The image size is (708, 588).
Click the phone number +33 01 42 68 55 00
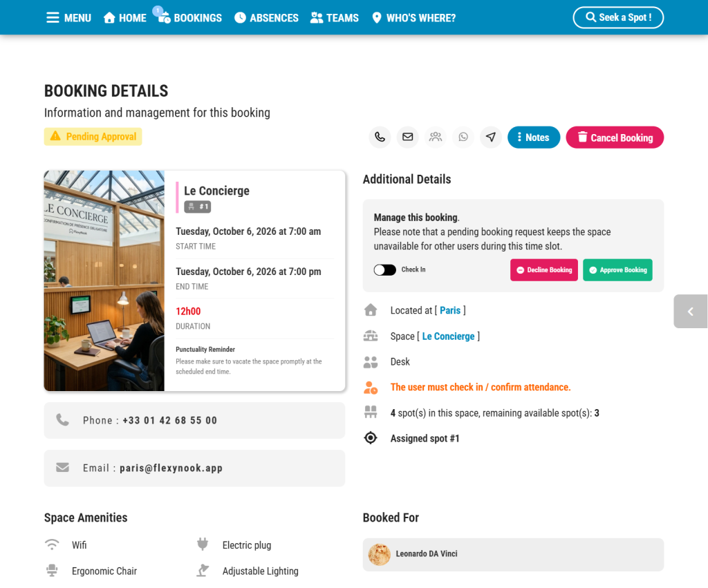(170, 421)
